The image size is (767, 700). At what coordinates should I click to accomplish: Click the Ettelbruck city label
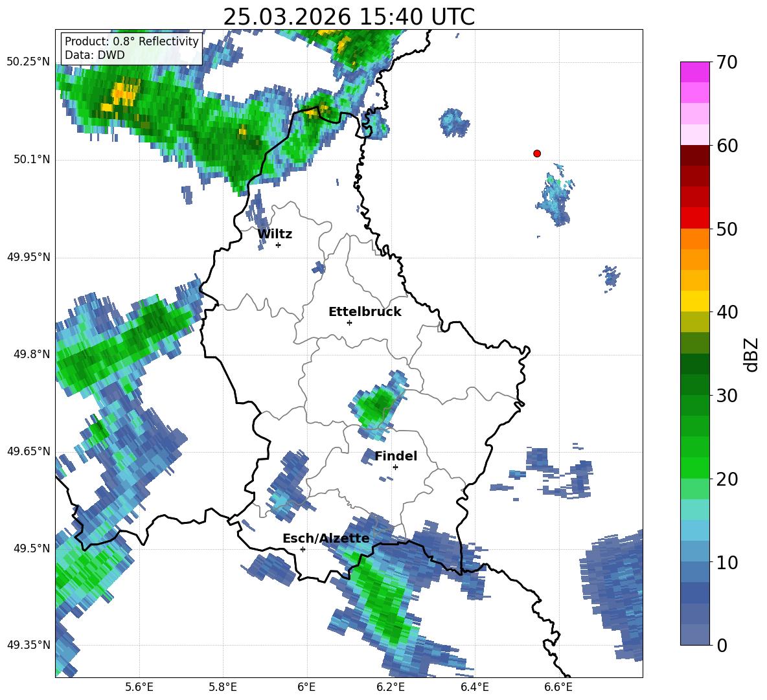pyautogui.click(x=365, y=312)
